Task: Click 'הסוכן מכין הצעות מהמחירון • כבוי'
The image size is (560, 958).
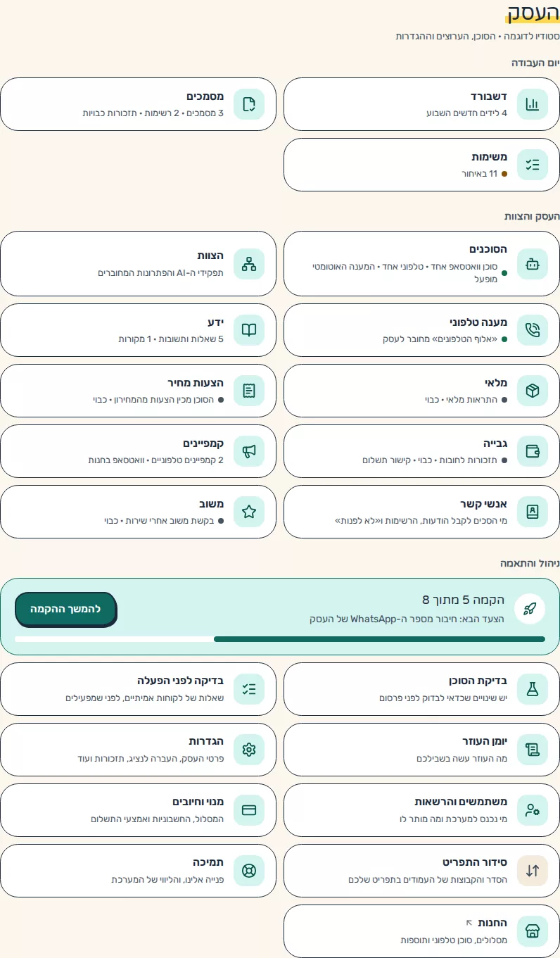Action: click(153, 399)
